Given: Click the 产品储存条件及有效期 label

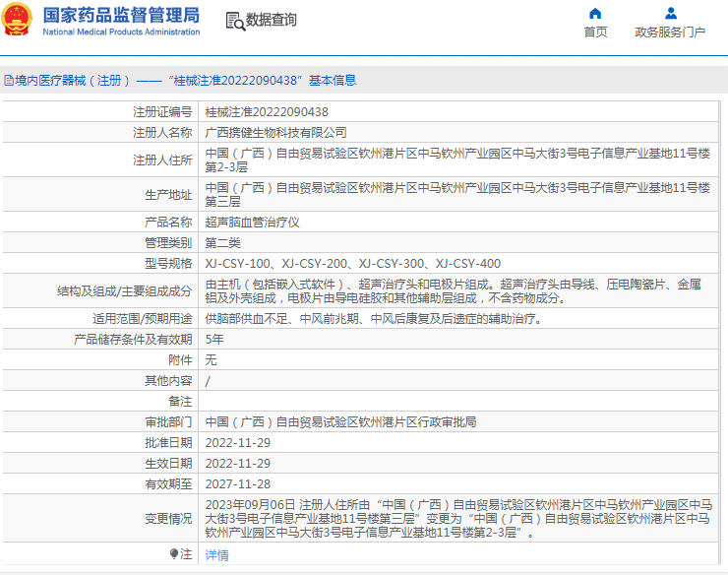Looking at the screenshot, I should point(133,340).
